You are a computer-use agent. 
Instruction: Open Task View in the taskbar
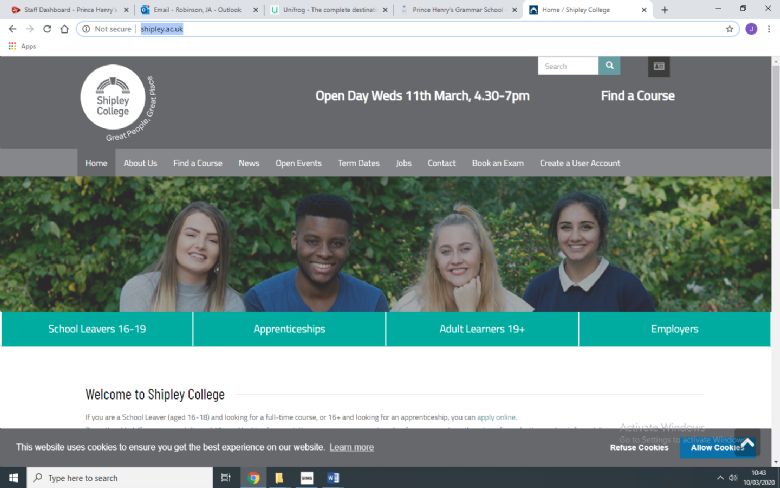coord(225,478)
